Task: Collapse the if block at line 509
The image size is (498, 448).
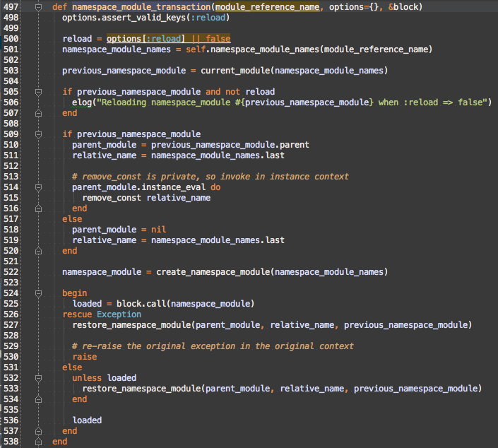Action: 38,134
